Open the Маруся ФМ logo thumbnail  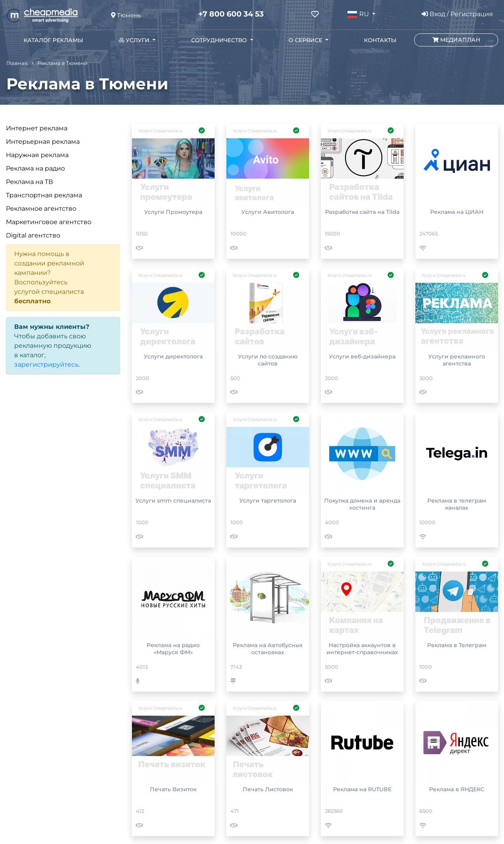click(x=173, y=599)
